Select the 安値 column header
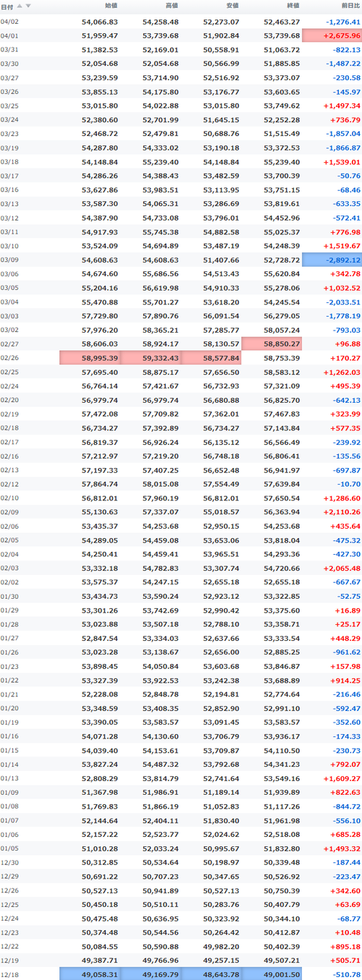362x980 pixels. point(232,6)
